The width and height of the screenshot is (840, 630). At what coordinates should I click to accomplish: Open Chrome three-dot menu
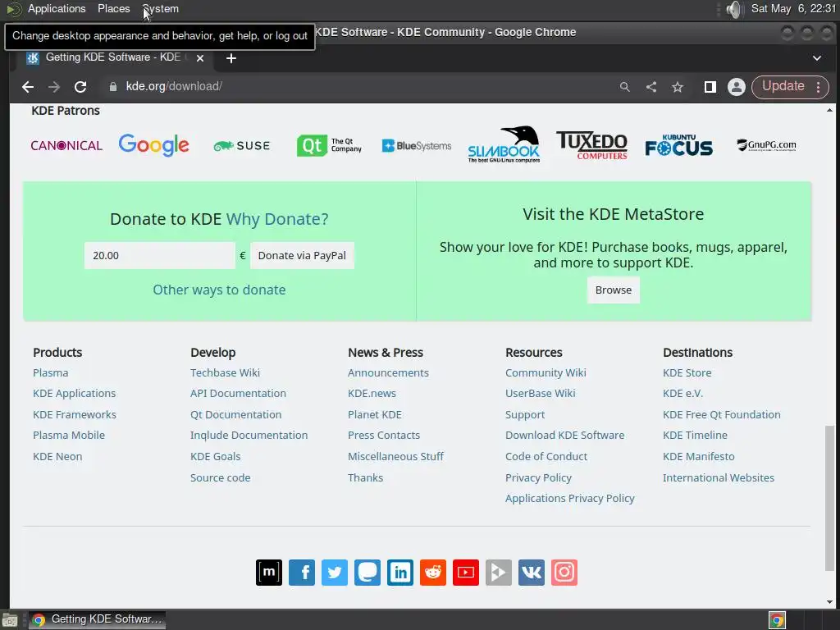818,87
